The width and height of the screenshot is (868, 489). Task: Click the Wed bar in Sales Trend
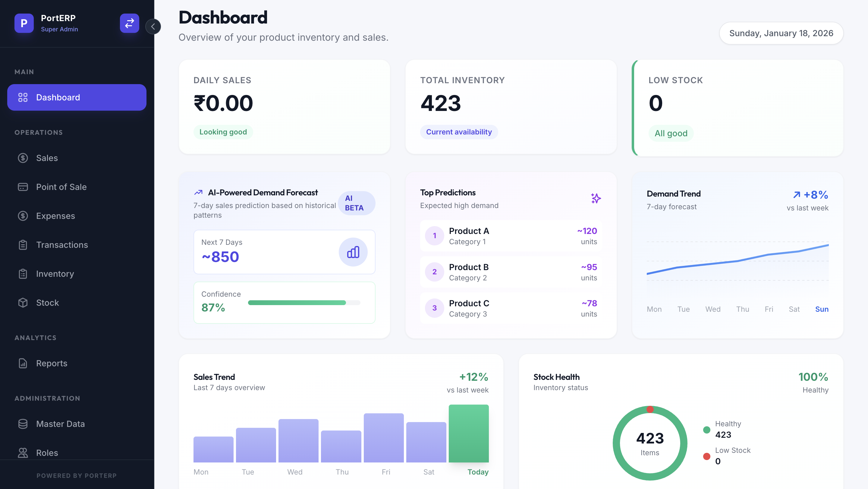click(299, 441)
